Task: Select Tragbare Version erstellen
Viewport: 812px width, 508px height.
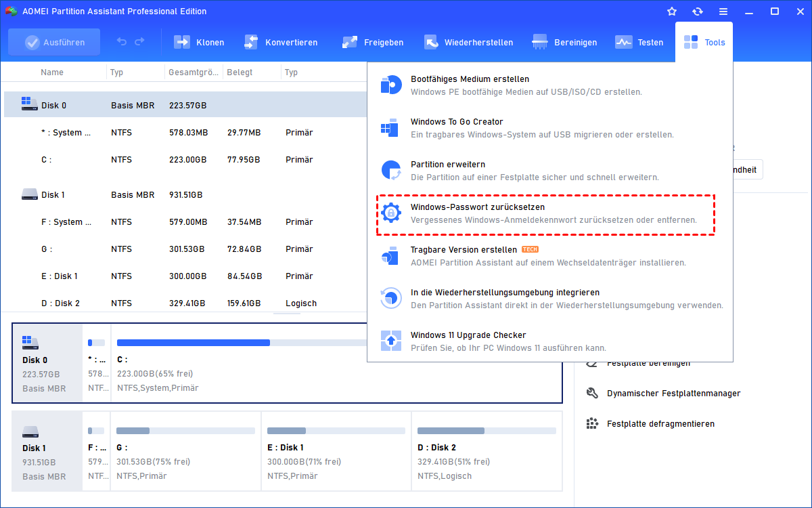Action: point(549,256)
